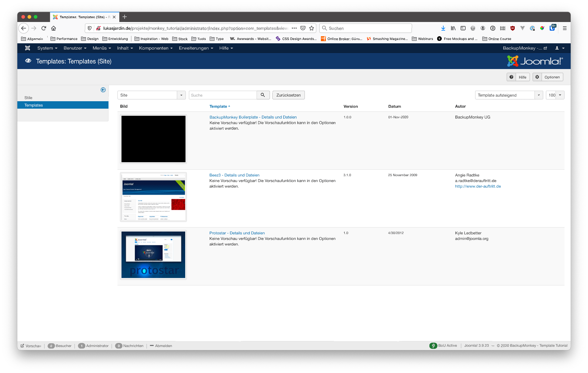This screenshot has height=373, width=588.
Task: Click Abmelden in the status bar
Action: (x=161, y=346)
